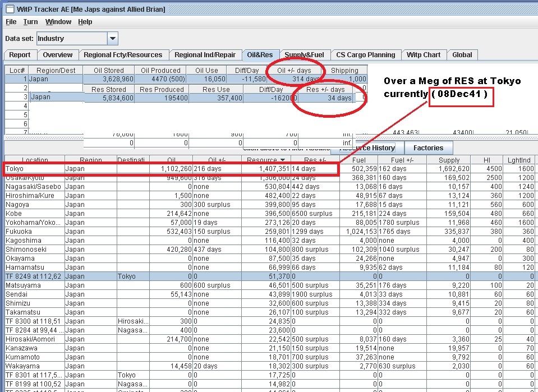Screen dimensions: 538x392
Task: Click the Resource column sort arrow
Action: (282, 160)
